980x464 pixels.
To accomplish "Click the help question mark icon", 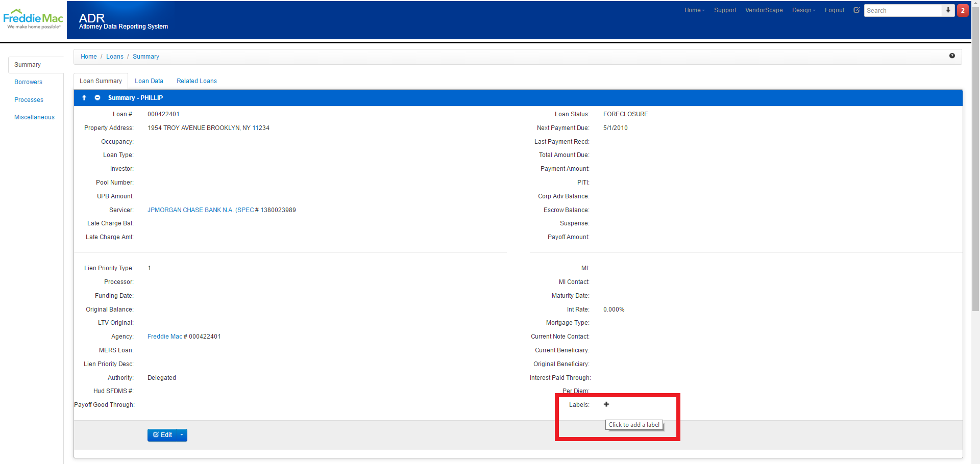I will pos(952,56).
